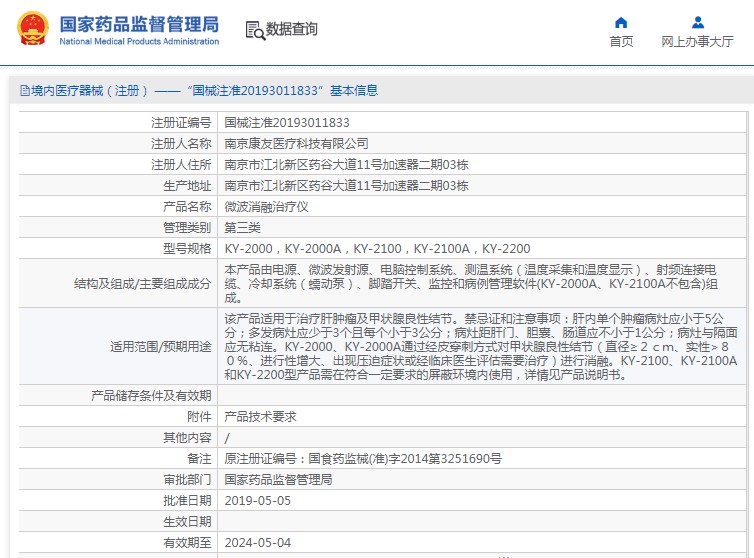This screenshot has width=754, height=558.
Task: Click the 结构及组成/主要组成成分 label
Action: (143, 284)
